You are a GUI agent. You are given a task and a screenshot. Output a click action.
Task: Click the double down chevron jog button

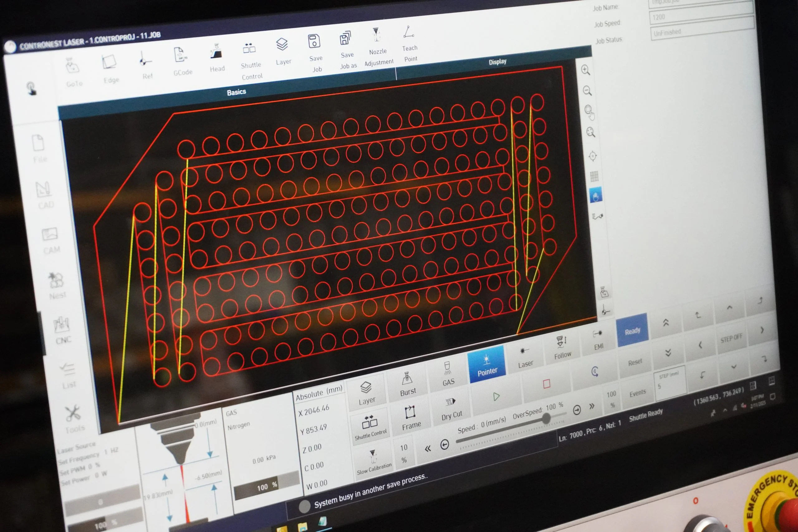(x=668, y=353)
